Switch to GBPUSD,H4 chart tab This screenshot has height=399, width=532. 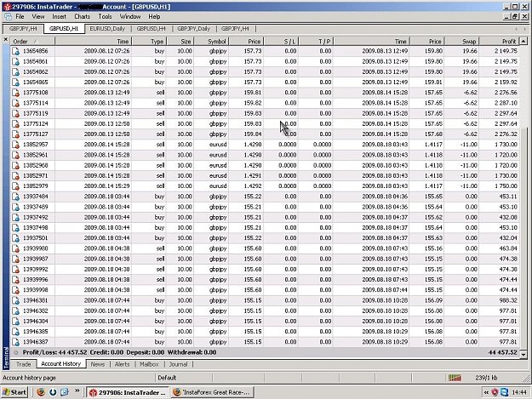pos(151,29)
